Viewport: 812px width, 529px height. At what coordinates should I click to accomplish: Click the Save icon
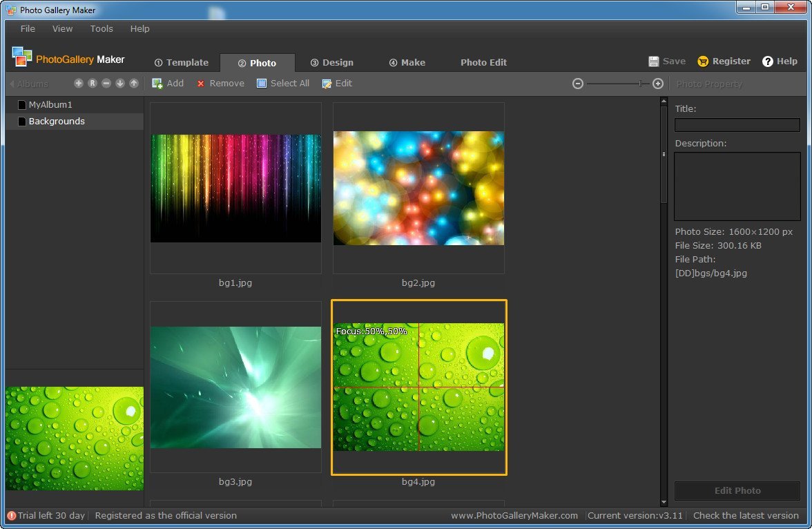pos(652,61)
